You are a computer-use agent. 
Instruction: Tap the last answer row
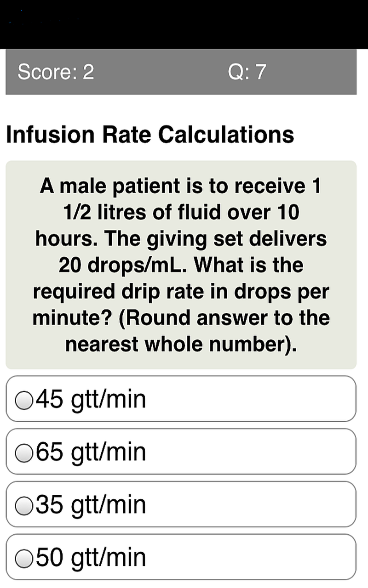coord(182,557)
